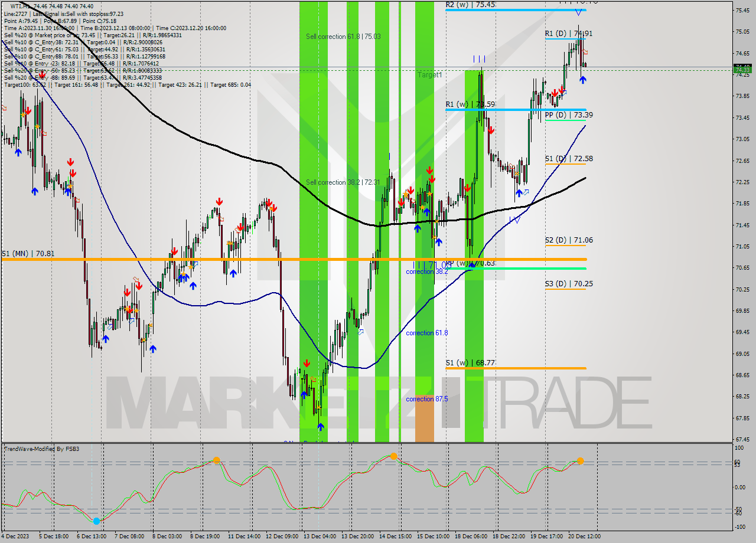Click the 0.00 level on oscillator axis
Image resolution: width=756 pixels, height=543 pixels.
click(x=740, y=488)
